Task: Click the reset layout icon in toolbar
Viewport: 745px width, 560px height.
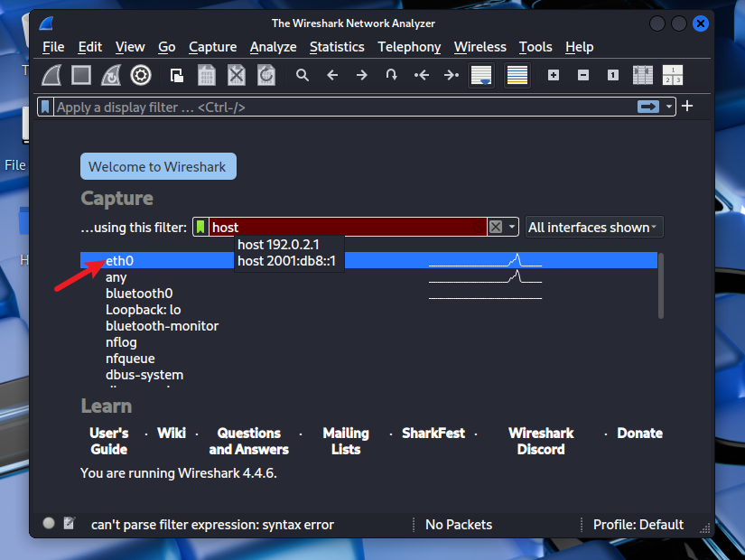Action: (x=672, y=75)
